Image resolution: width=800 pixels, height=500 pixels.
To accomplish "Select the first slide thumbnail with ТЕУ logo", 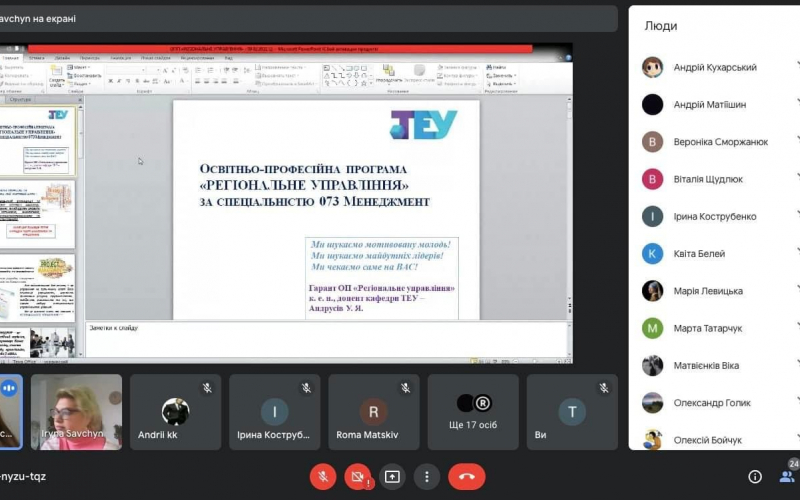I will click(x=37, y=140).
